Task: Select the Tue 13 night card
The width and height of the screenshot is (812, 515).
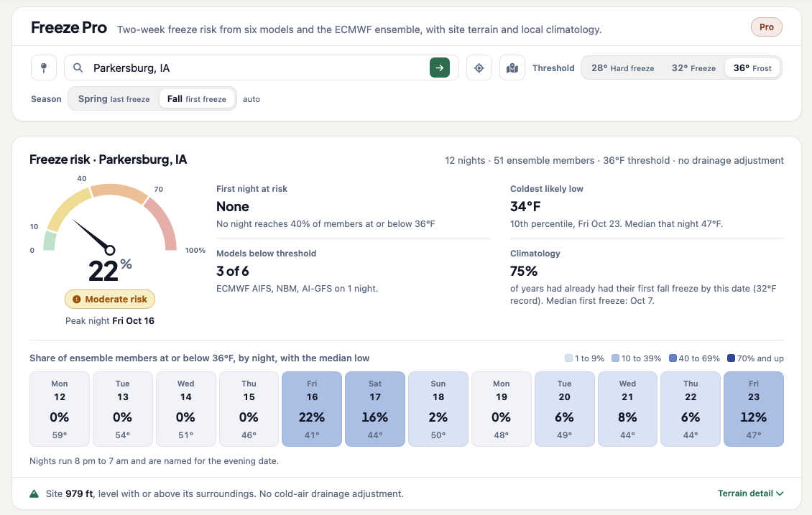Action: tap(123, 409)
